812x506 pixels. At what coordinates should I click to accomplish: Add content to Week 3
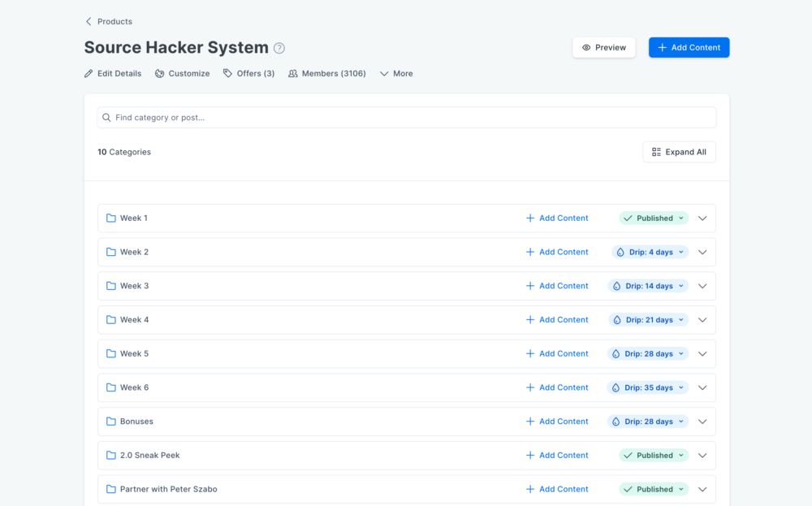[x=557, y=286]
